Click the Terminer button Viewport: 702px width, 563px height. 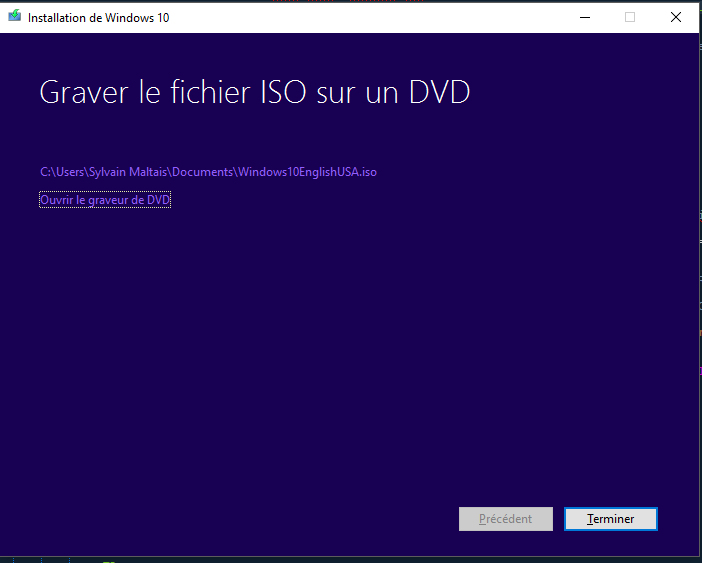click(x=611, y=519)
